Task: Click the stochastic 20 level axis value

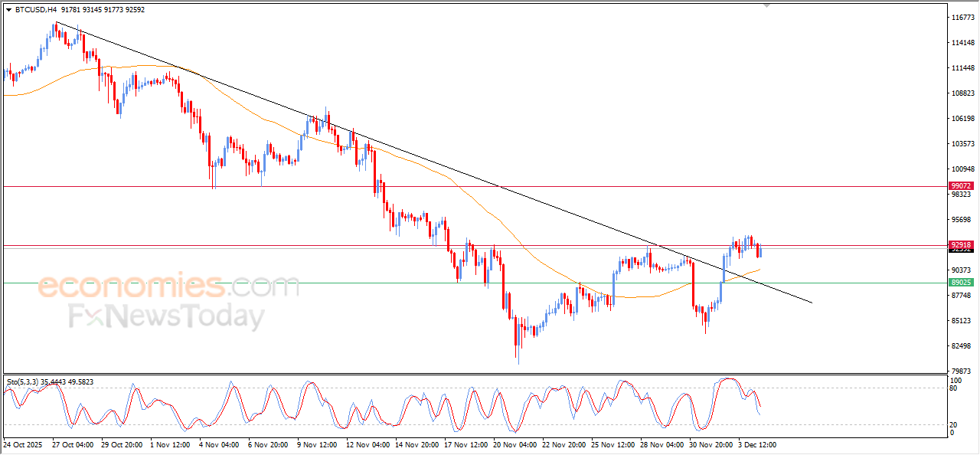Action: pyautogui.click(x=955, y=424)
